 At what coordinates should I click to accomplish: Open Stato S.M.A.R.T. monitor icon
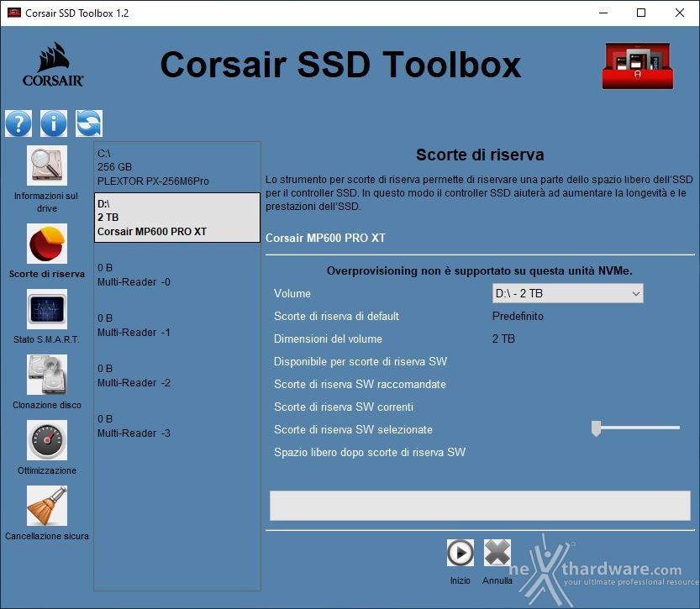point(47,309)
